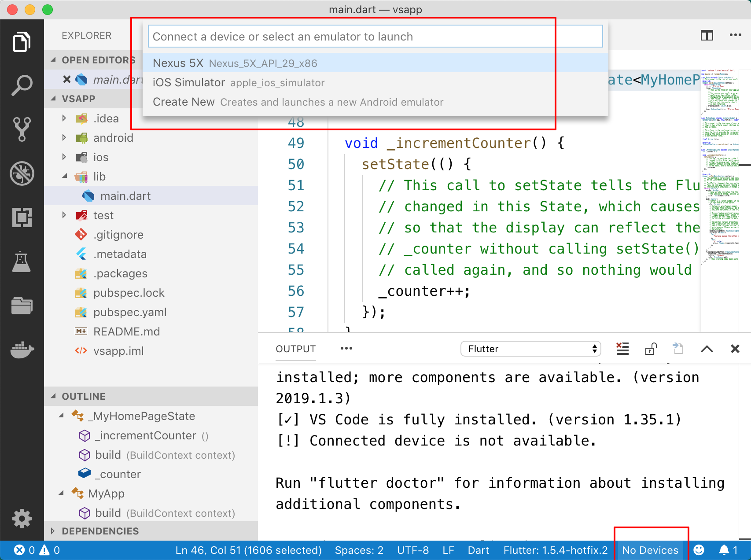751x560 pixels.
Task: Open the Search view in activity bar
Action: pos(22,85)
